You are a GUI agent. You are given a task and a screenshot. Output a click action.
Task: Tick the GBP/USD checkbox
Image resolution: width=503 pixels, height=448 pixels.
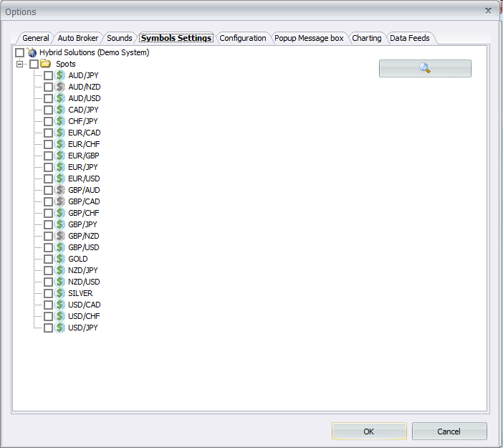[x=48, y=247]
